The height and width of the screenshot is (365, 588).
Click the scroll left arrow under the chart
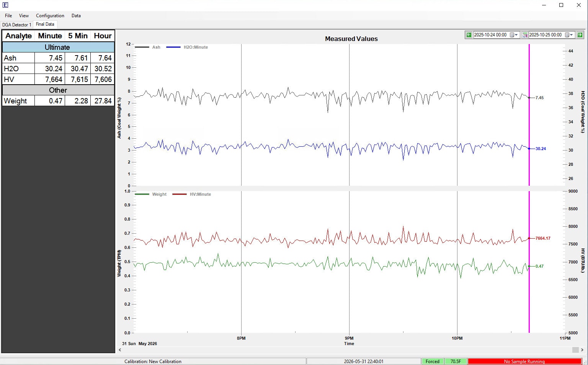[x=120, y=350]
